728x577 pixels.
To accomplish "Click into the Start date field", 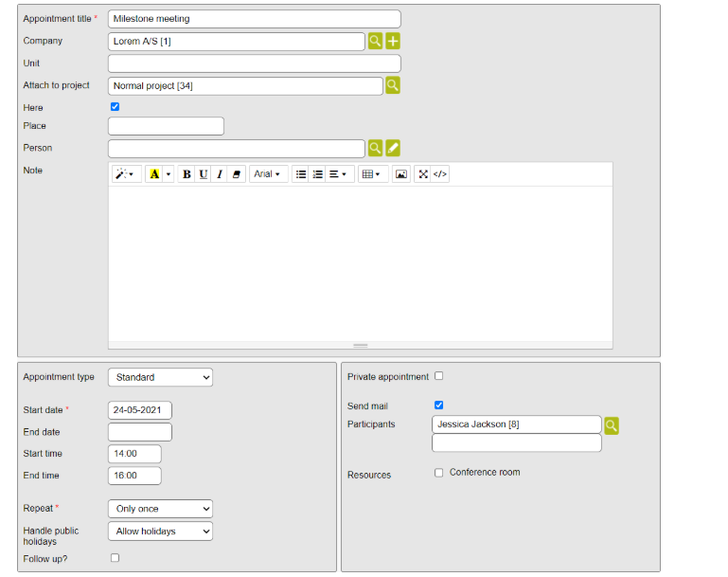I will point(140,410).
